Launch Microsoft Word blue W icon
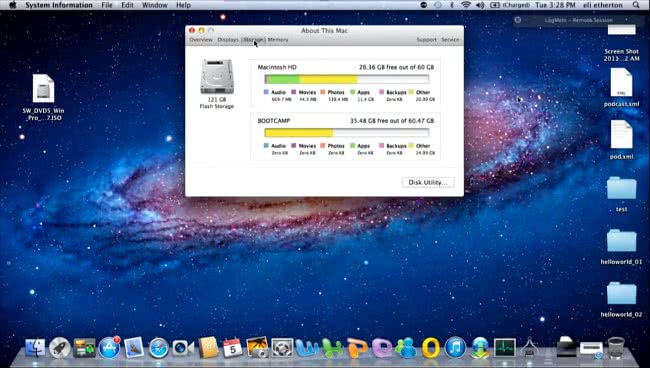 (x=307, y=348)
